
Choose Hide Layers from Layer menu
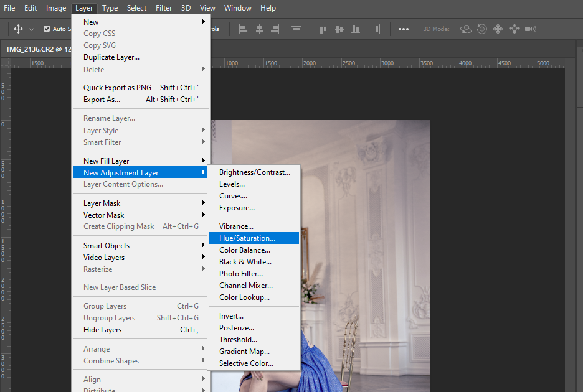tap(140, 330)
